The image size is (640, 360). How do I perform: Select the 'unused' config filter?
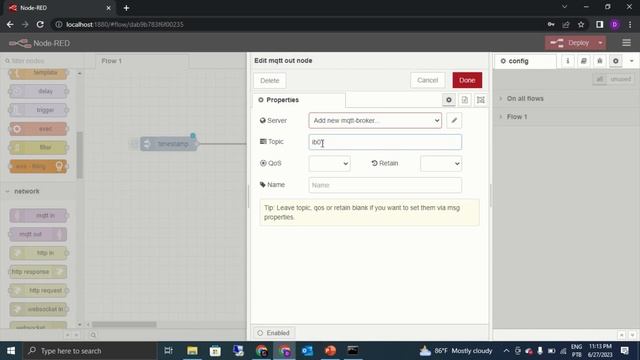(x=620, y=79)
